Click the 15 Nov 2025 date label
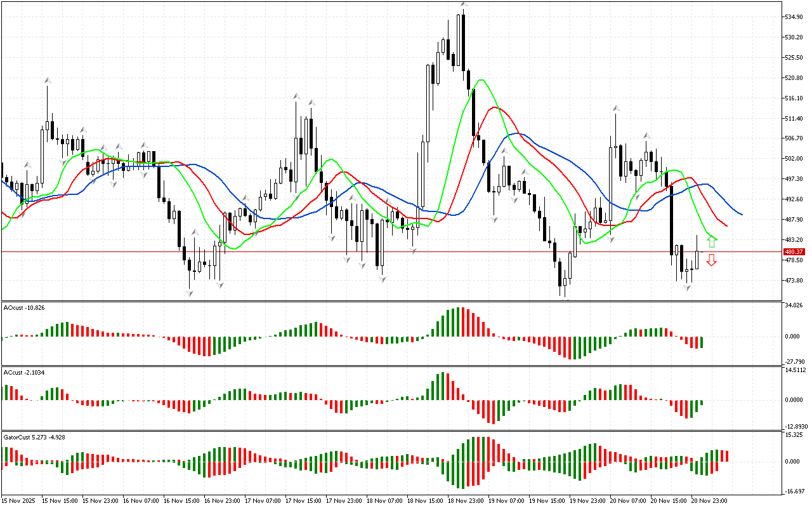The width and height of the screenshot is (812, 508). pyautogui.click(x=20, y=500)
